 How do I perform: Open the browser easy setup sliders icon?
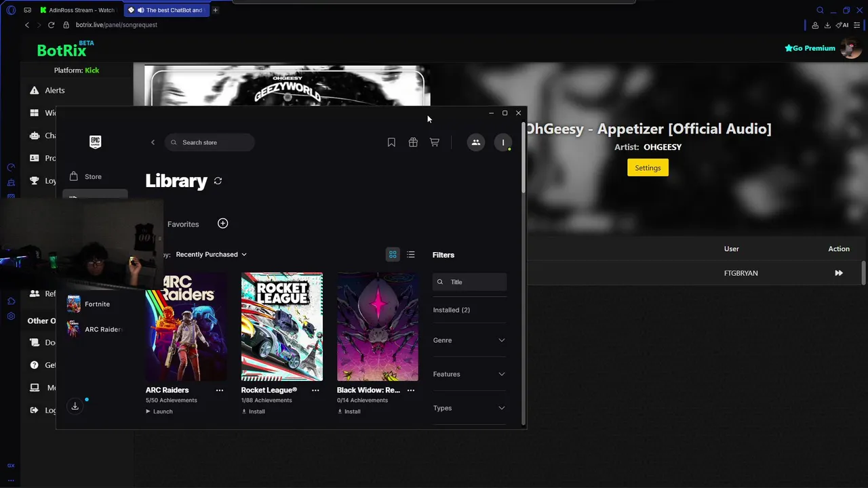pyautogui.click(x=857, y=25)
